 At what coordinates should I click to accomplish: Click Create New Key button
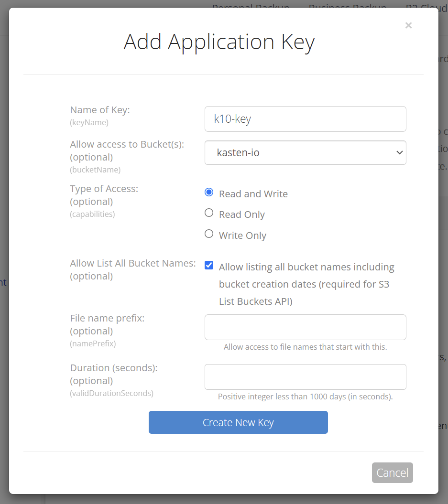(x=238, y=422)
